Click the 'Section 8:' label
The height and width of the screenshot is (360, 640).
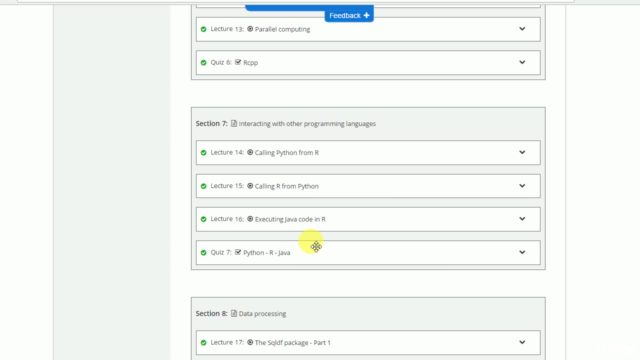click(x=211, y=313)
